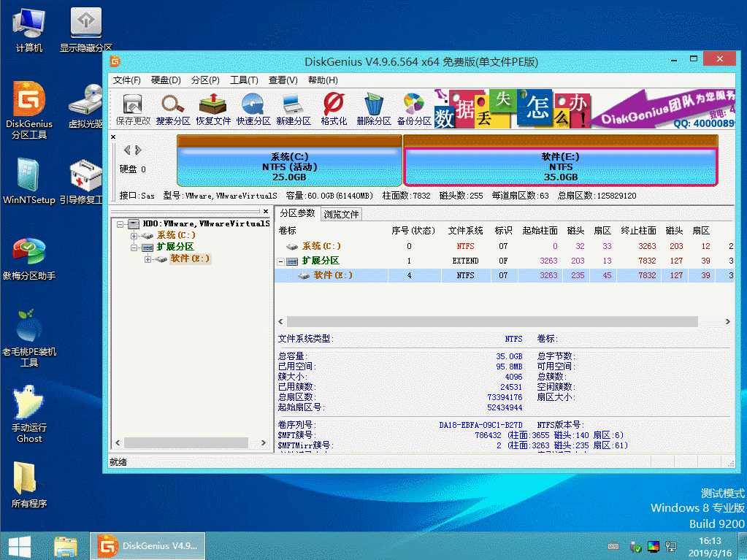
Task: Open DiskGenius分区工具 desktop icon
Action: 29,110
